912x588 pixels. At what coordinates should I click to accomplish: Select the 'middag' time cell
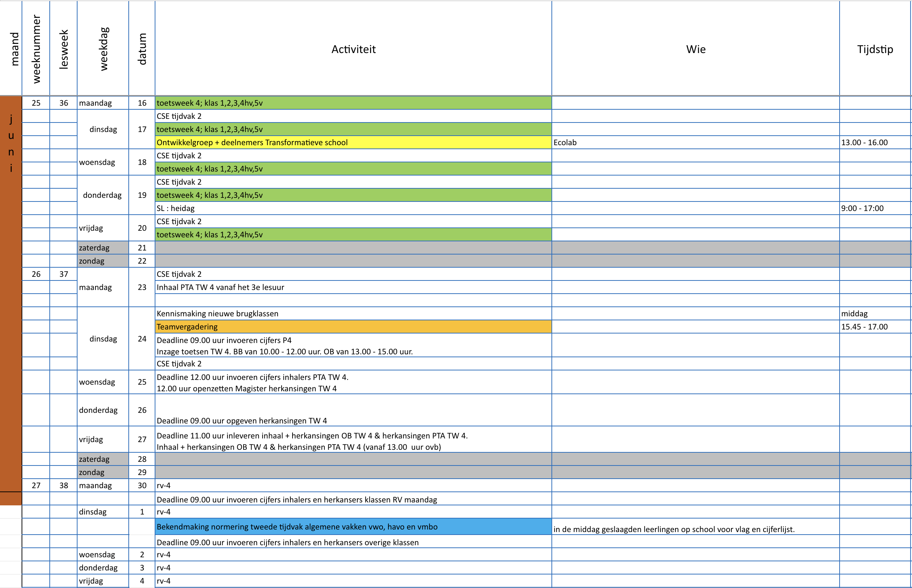tap(875, 313)
